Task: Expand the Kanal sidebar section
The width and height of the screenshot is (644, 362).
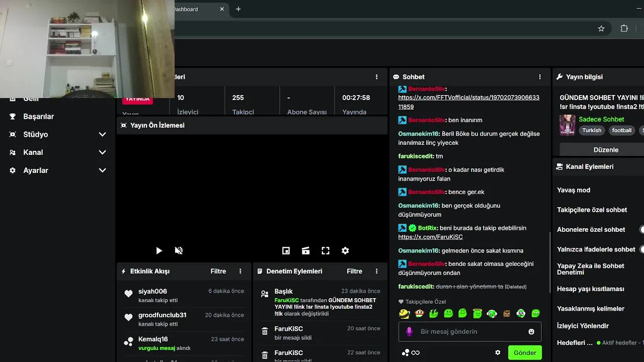Action: [x=102, y=152]
